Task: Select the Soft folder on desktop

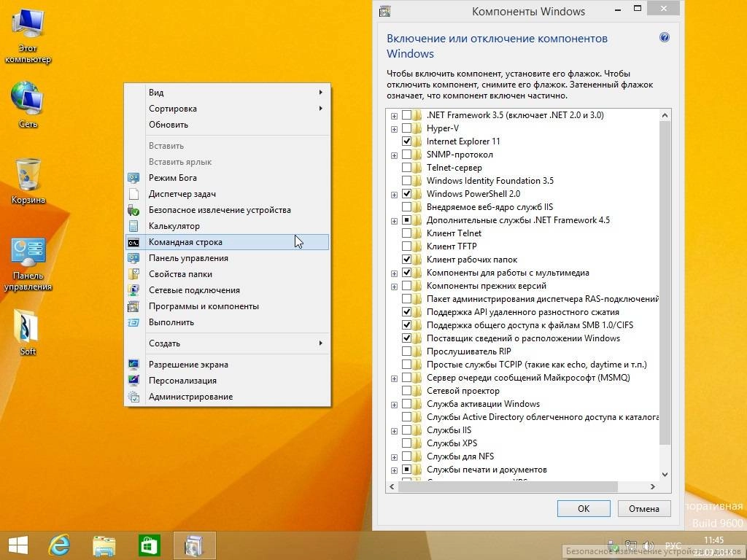Action: pos(28,332)
